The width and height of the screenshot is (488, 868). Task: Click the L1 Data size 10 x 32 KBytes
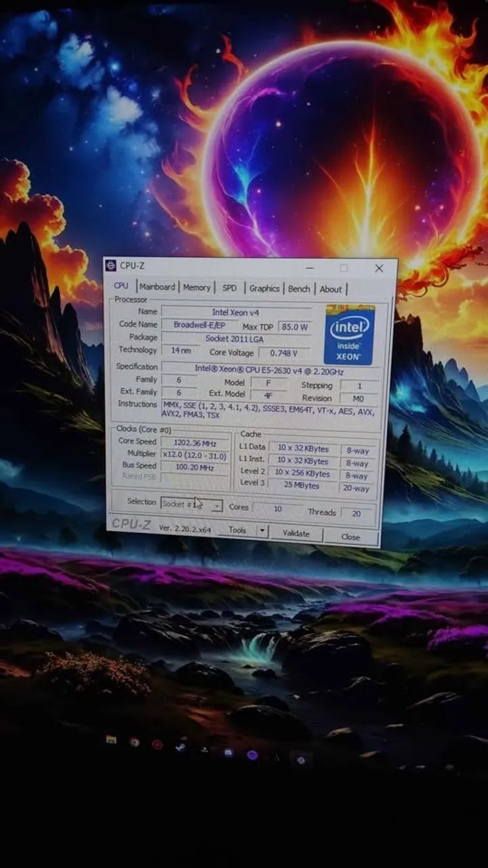(x=302, y=449)
